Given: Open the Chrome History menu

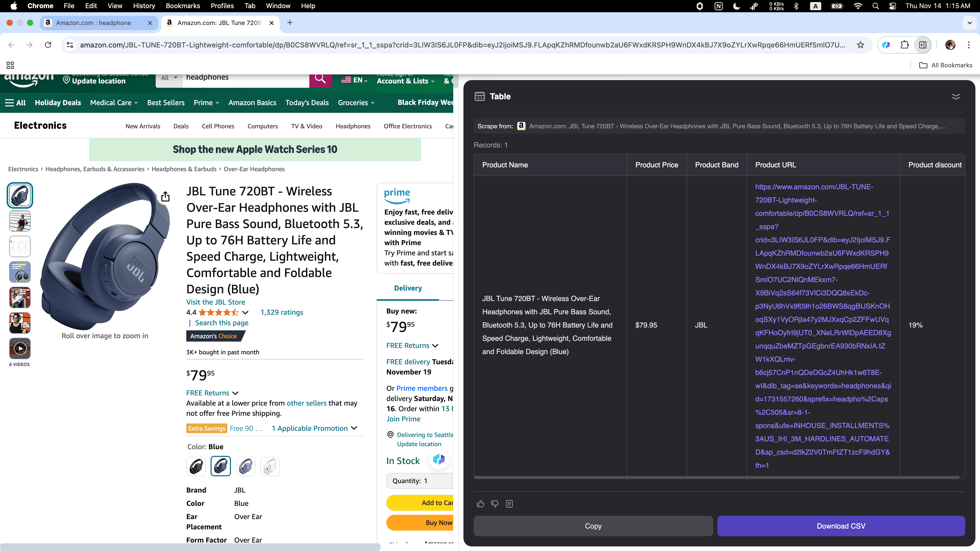Looking at the screenshot, I should click(144, 6).
